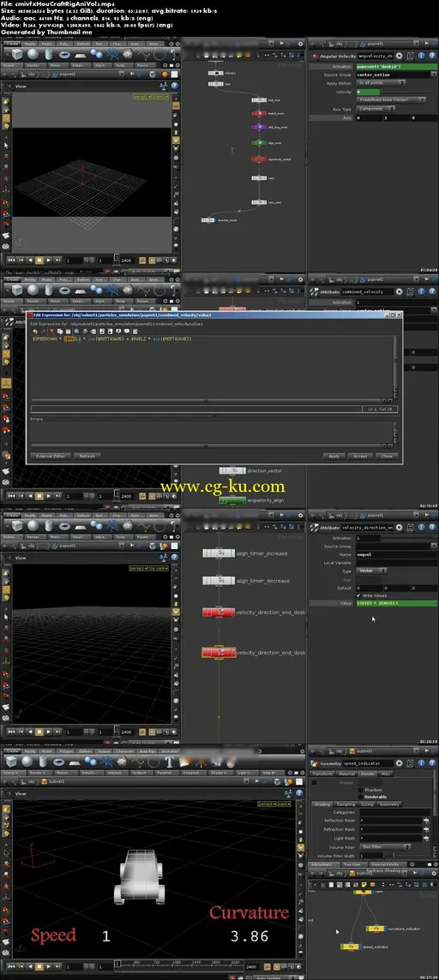The width and height of the screenshot is (439, 980).
Task: Select the Box shelf tool in the top frame
Action: pyautogui.click(x=16, y=54)
